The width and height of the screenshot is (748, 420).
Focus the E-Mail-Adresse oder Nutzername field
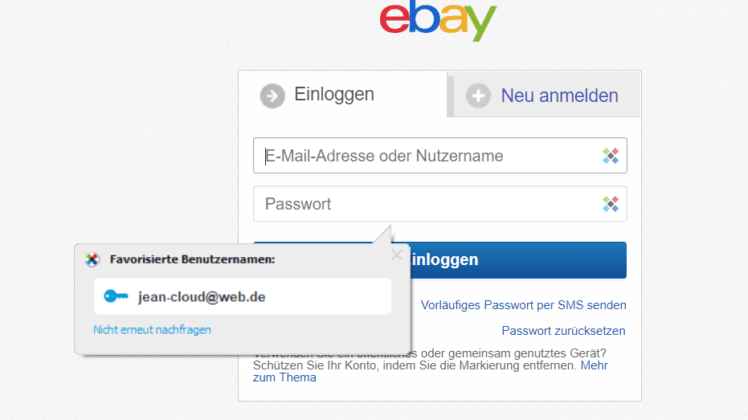(x=430, y=156)
